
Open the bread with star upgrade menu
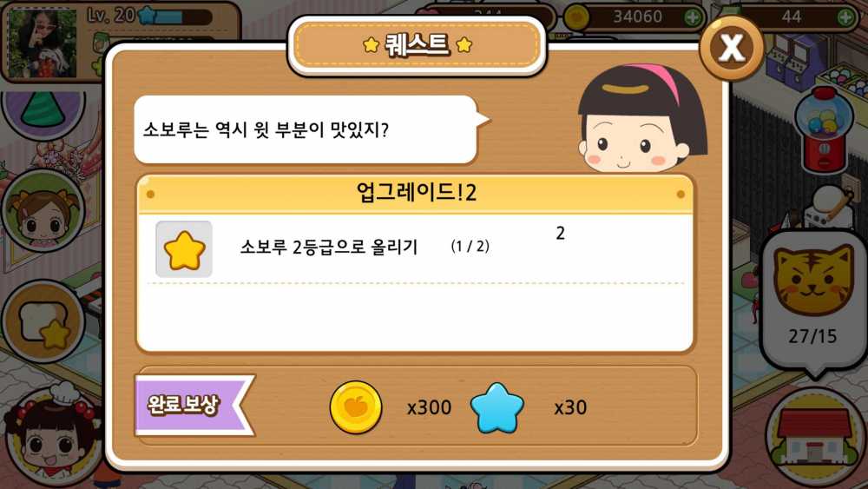(43, 321)
